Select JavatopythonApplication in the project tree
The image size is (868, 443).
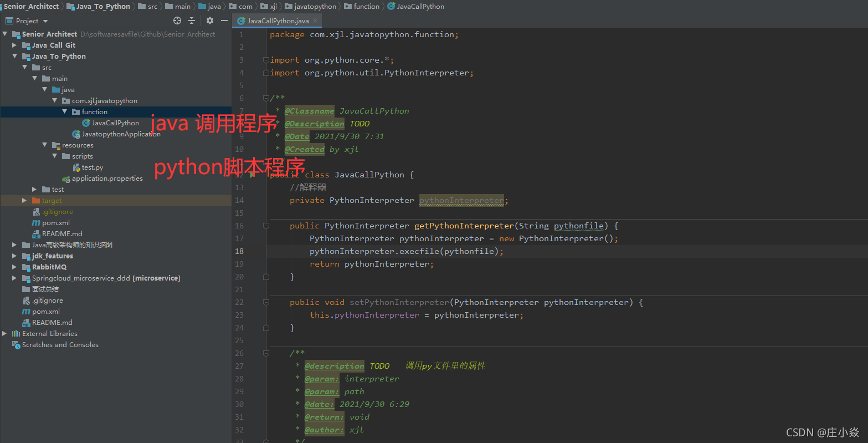120,134
